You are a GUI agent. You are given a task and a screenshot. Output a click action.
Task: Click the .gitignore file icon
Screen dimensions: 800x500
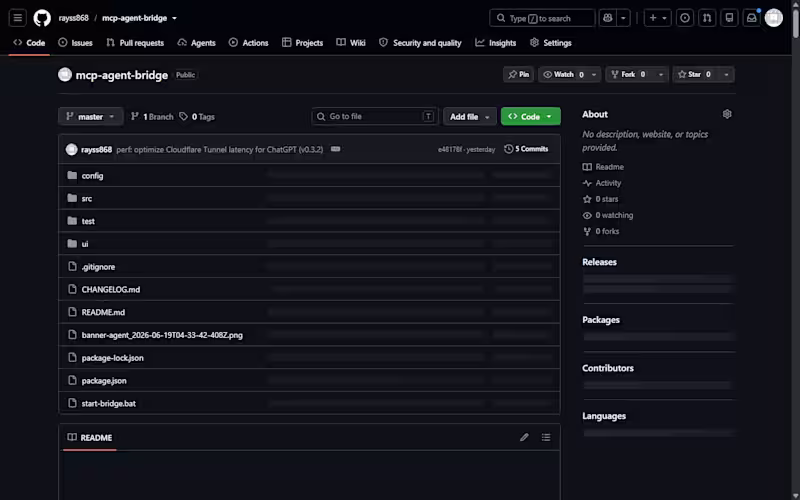click(72, 266)
